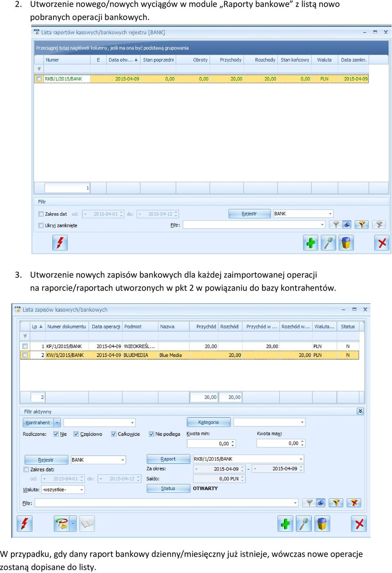The width and height of the screenshot is (392, 573).
Task: Refresh entries list with red lightning icon
Action: pyautogui.click(x=24, y=524)
